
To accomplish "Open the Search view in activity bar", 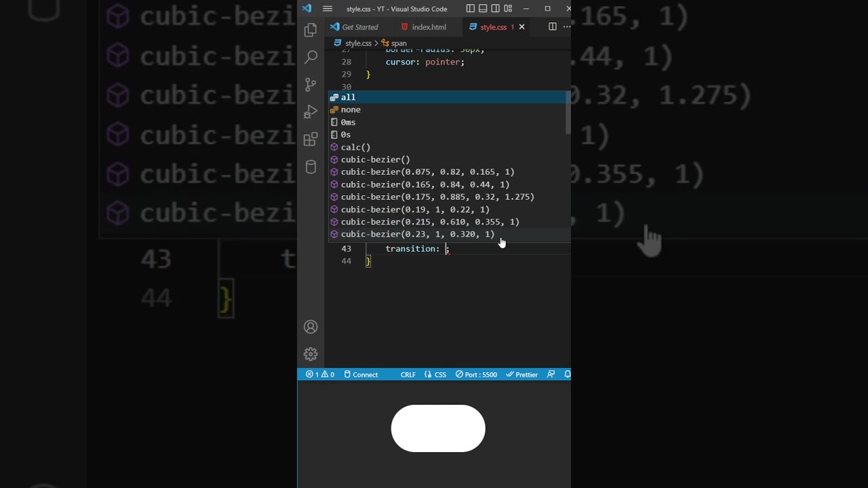I will [x=311, y=57].
